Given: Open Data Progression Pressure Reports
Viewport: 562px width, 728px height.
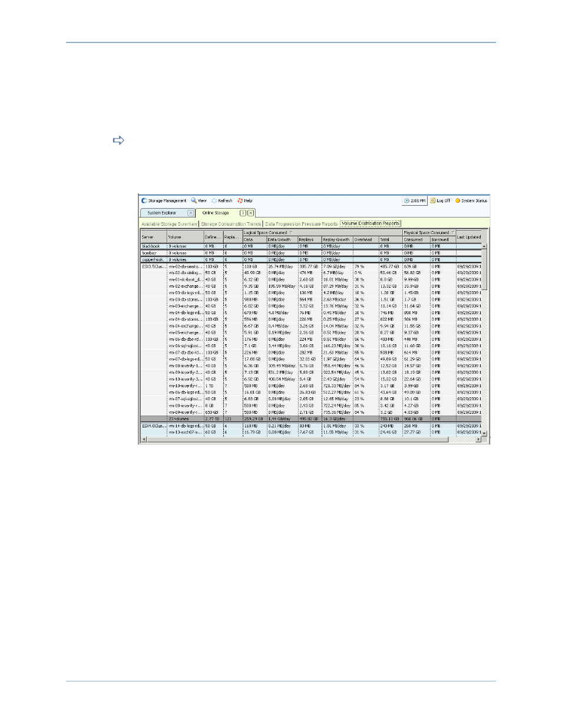Looking at the screenshot, I should click(x=301, y=224).
